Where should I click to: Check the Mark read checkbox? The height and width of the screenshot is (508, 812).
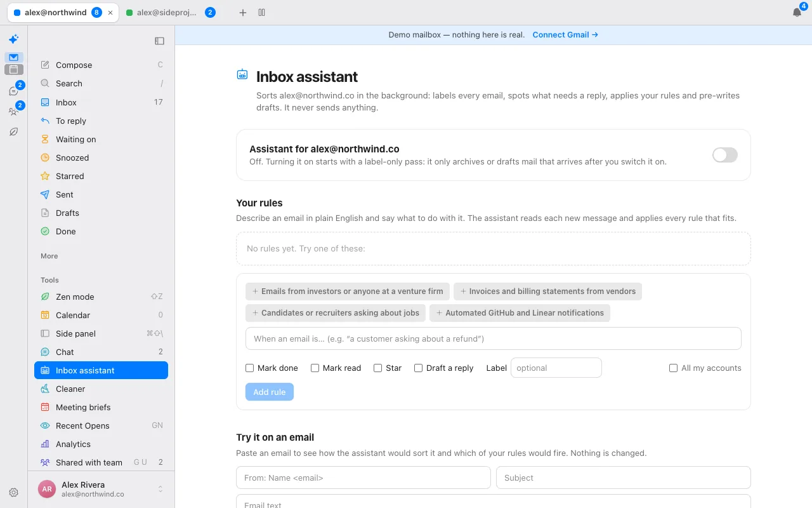point(315,368)
